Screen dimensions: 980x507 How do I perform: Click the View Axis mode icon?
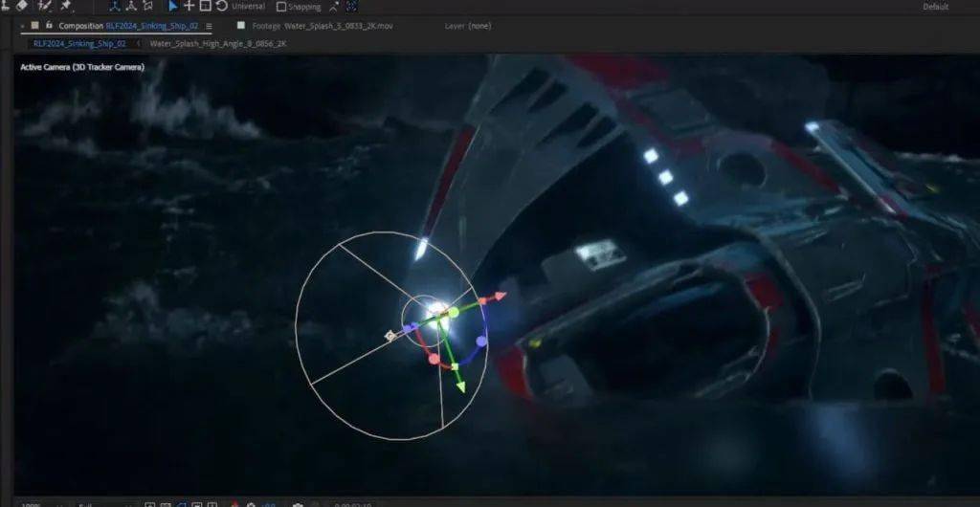pos(145,6)
